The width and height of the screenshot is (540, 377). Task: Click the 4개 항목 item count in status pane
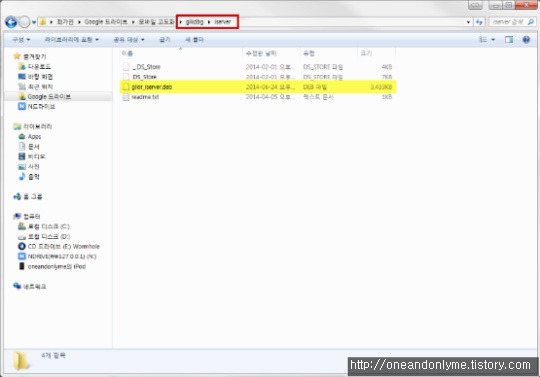pyautogui.click(x=53, y=355)
